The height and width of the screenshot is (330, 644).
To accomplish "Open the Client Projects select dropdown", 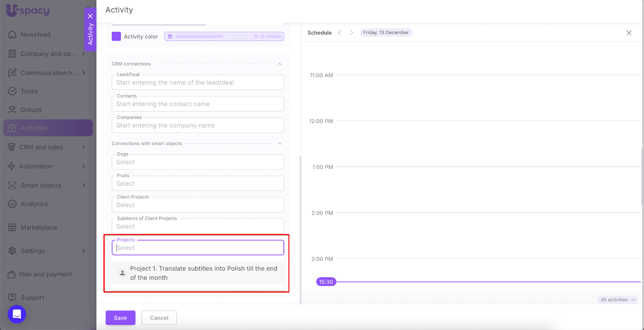I will pyautogui.click(x=198, y=205).
